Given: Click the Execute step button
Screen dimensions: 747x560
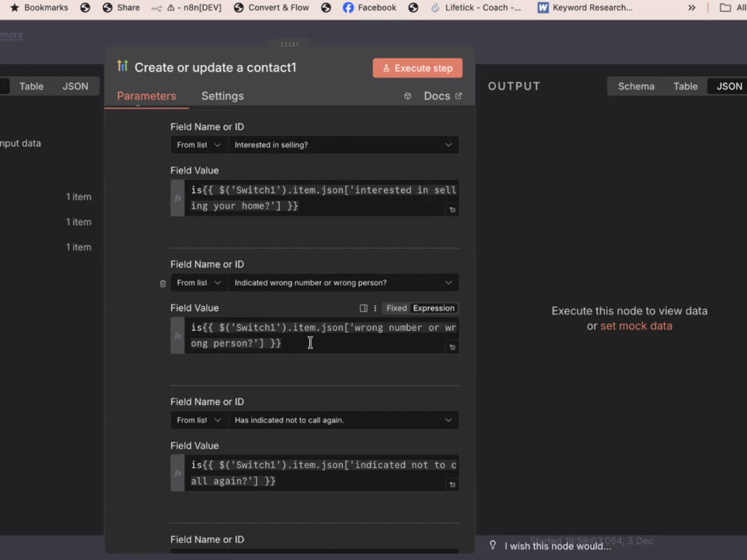Looking at the screenshot, I should pos(418,68).
